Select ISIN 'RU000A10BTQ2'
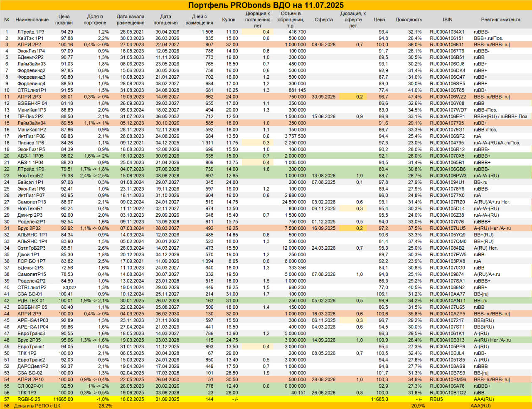This screenshot has height=409, width=532. pyautogui.click(x=448, y=393)
